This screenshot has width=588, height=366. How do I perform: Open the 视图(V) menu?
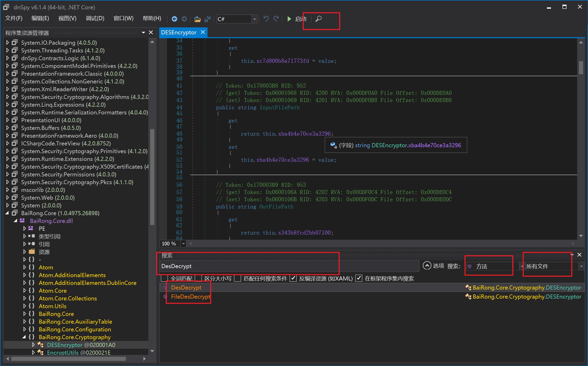point(67,19)
